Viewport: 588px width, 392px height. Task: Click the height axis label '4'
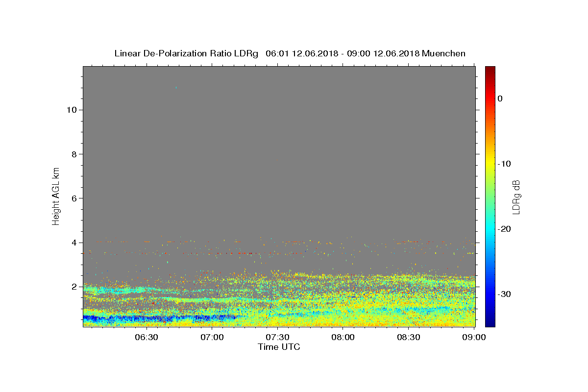coord(74,243)
